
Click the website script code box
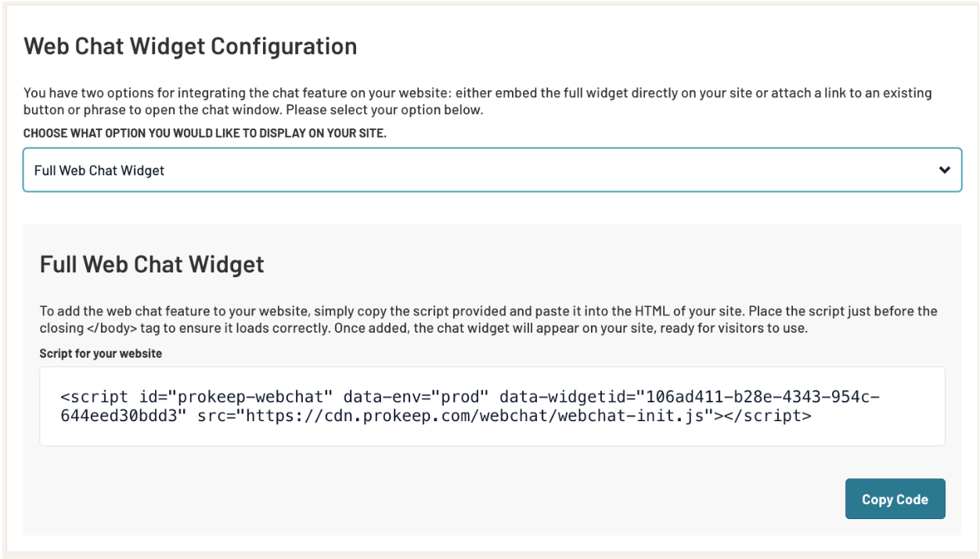point(492,406)
